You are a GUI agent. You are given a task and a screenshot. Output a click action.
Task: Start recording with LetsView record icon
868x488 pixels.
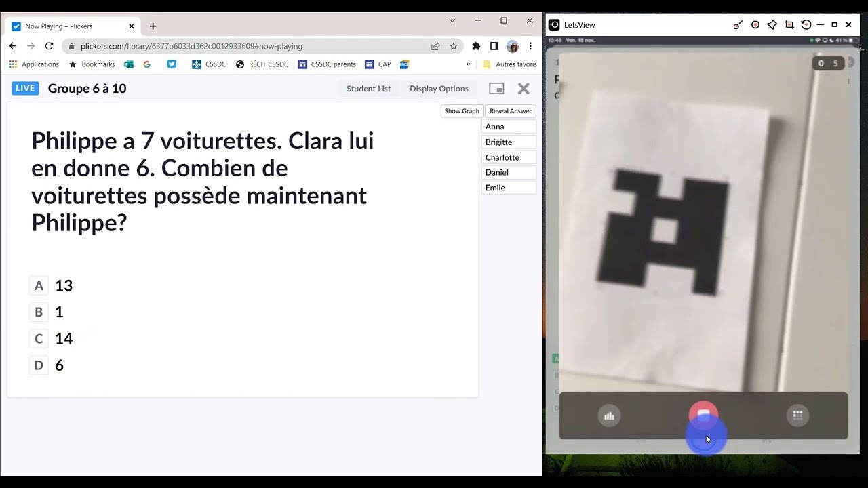click(755, 25)
